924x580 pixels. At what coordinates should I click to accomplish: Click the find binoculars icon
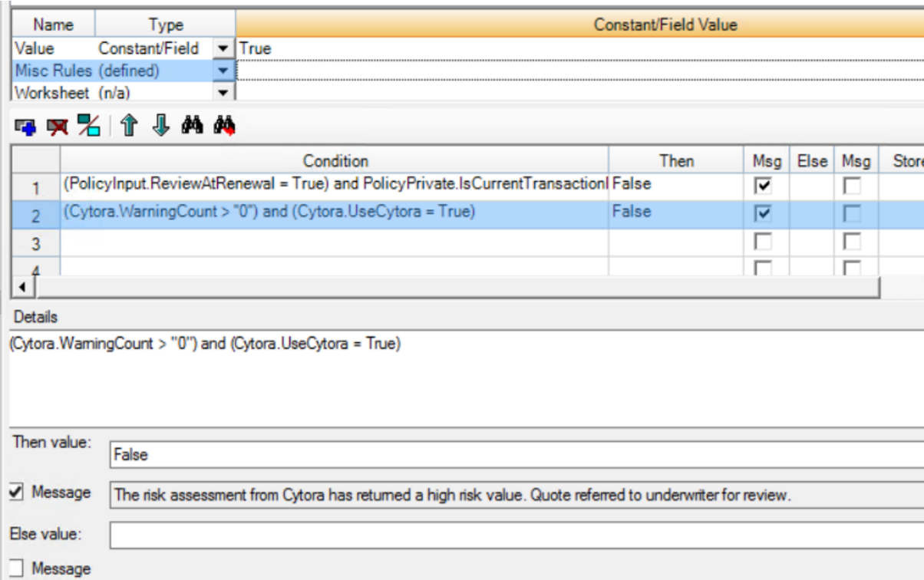tap(192, 126)
